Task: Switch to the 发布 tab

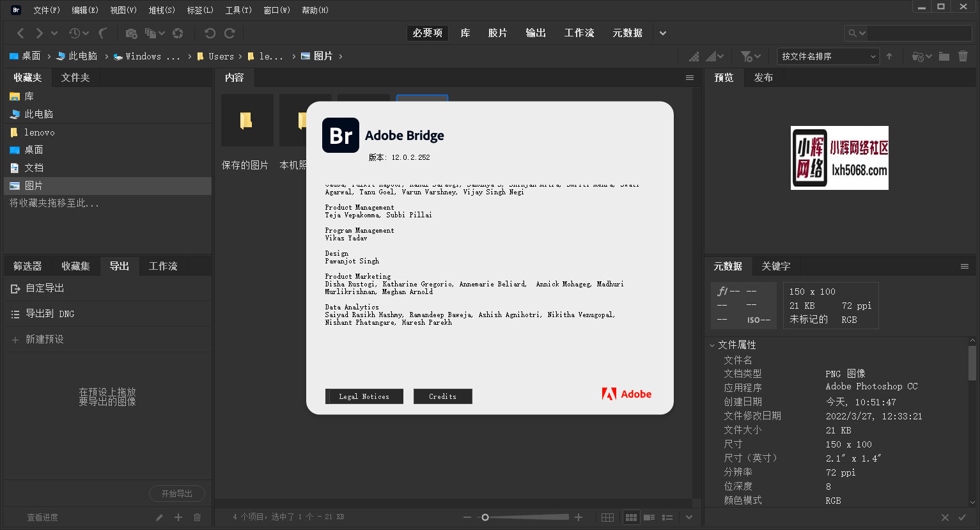Action: pyautogui.click(x=763, y=77)
